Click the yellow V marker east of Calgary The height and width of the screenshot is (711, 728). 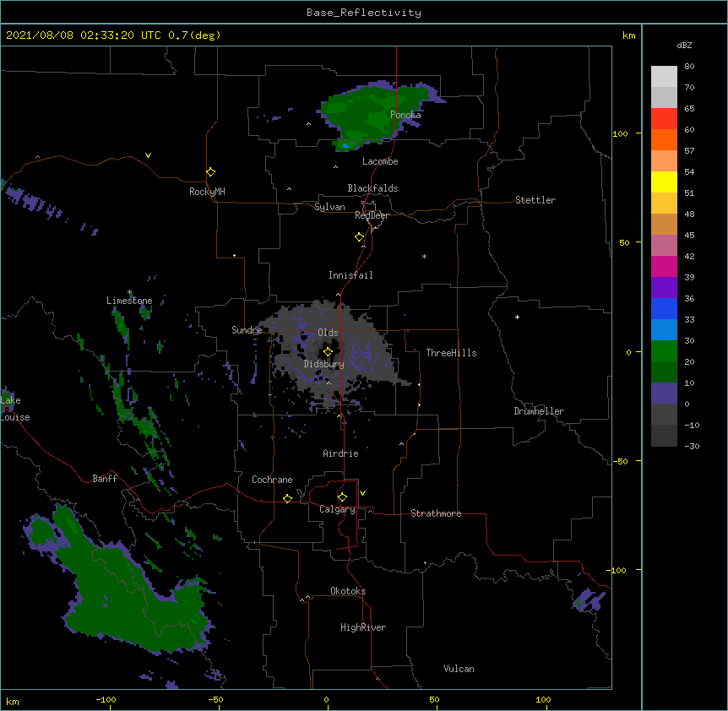pos(362,493)
